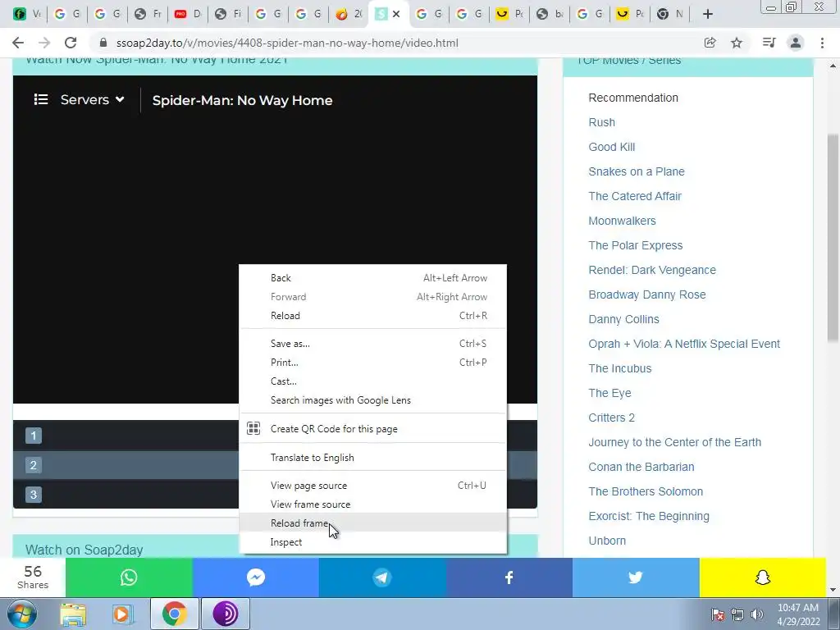Click the Action Center flag icon
The width and height of the screenshot is (840, 630).
click(717, 614)
